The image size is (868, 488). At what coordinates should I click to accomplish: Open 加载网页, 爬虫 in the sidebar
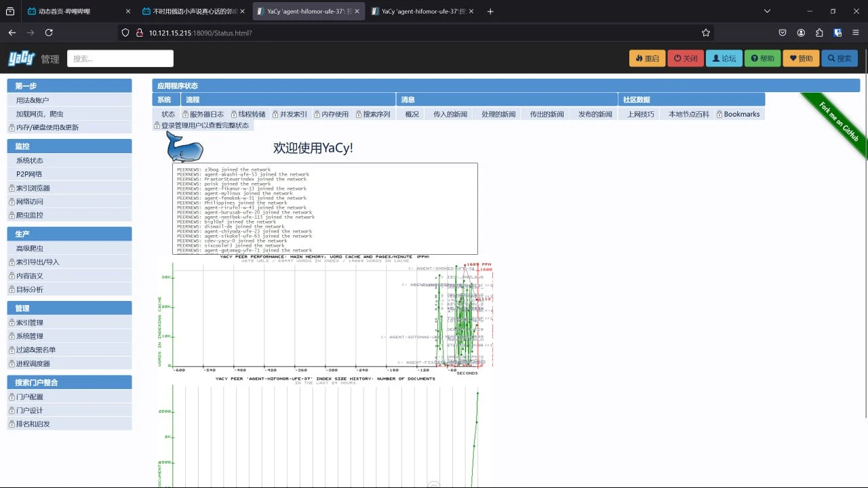[69, 114]
